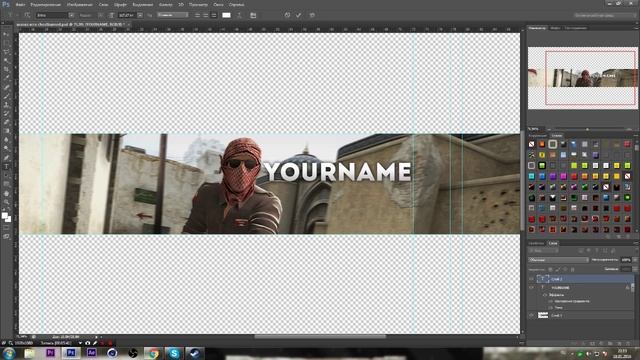Open the font family dropdown
The height and width of the screenshot is (360, 640).
click(x=71, y=15)
